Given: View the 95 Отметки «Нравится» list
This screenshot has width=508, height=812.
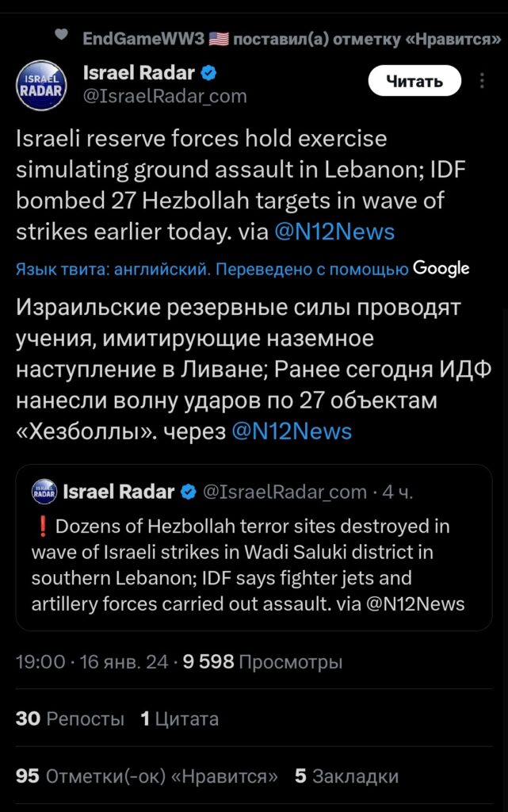Looking at the screenshot, I should (147, 776).
